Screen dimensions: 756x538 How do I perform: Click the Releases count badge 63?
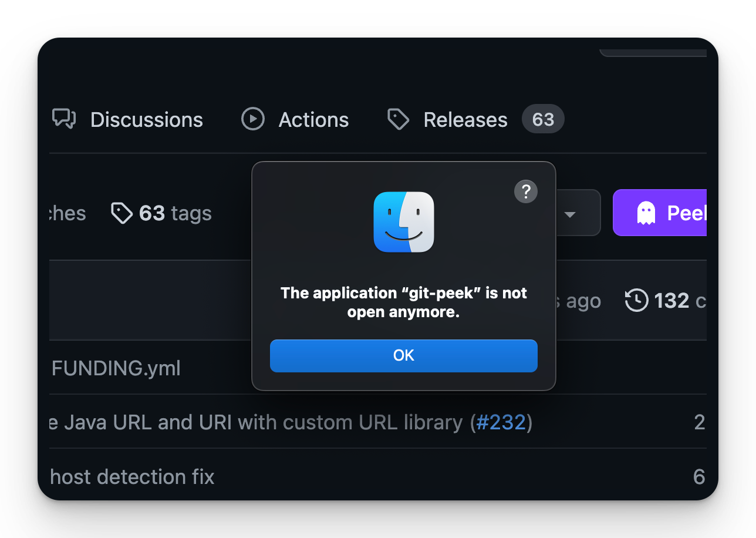click(x=543, y=119)
